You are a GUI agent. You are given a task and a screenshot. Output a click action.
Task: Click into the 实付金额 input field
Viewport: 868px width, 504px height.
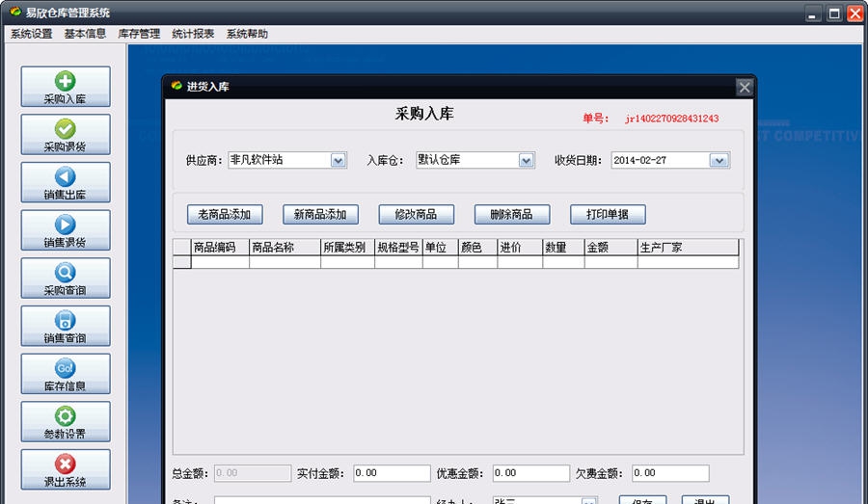coord(391,473)
